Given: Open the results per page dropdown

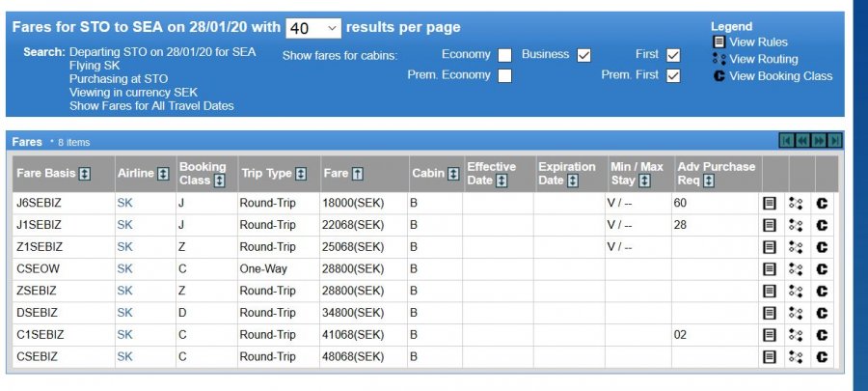Looking at the screenshot, I should pos(313,28).
